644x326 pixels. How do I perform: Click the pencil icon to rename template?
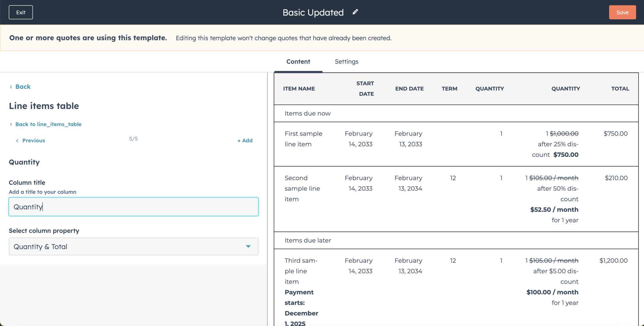(355, 12)
